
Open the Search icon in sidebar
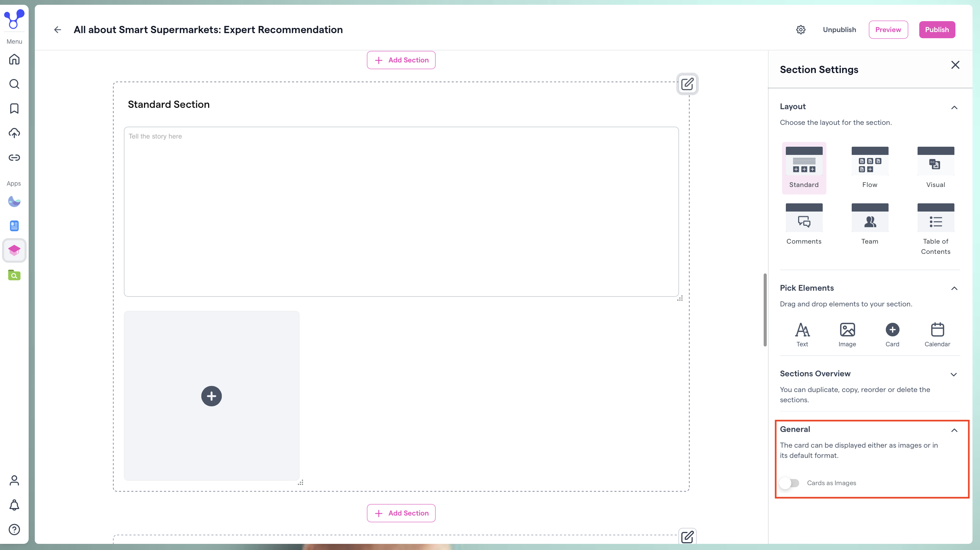pyautogui.click(x=14, y=84)
